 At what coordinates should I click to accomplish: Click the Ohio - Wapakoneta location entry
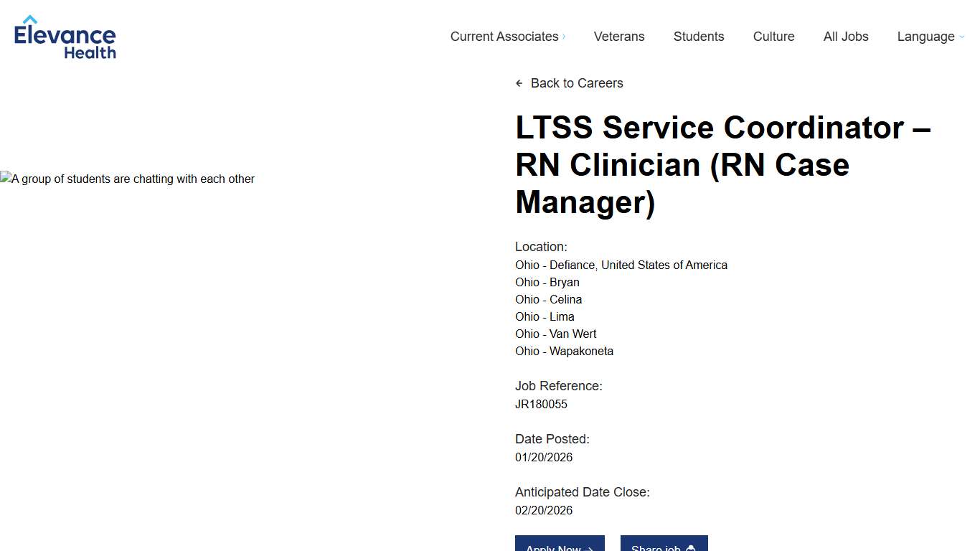pos(564,351)
